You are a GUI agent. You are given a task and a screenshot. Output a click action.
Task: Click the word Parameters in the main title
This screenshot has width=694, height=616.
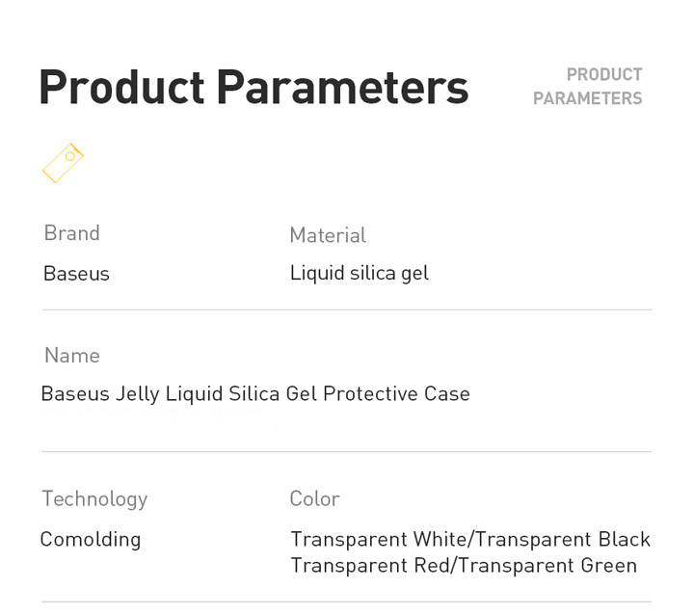(342, 87)
